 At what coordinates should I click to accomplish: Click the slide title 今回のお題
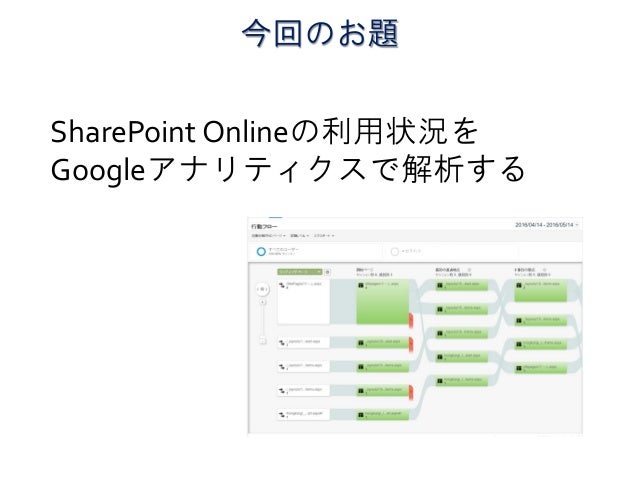click(320, 33)
